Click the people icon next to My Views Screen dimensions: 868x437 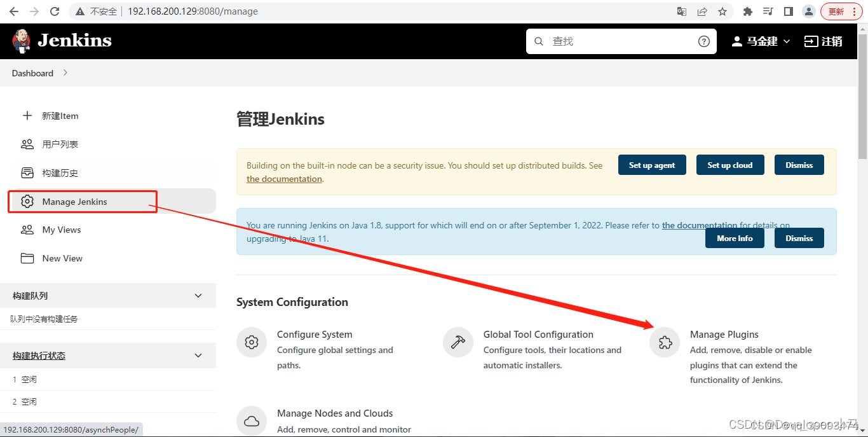pyautogui.click(x=27, y=230)
